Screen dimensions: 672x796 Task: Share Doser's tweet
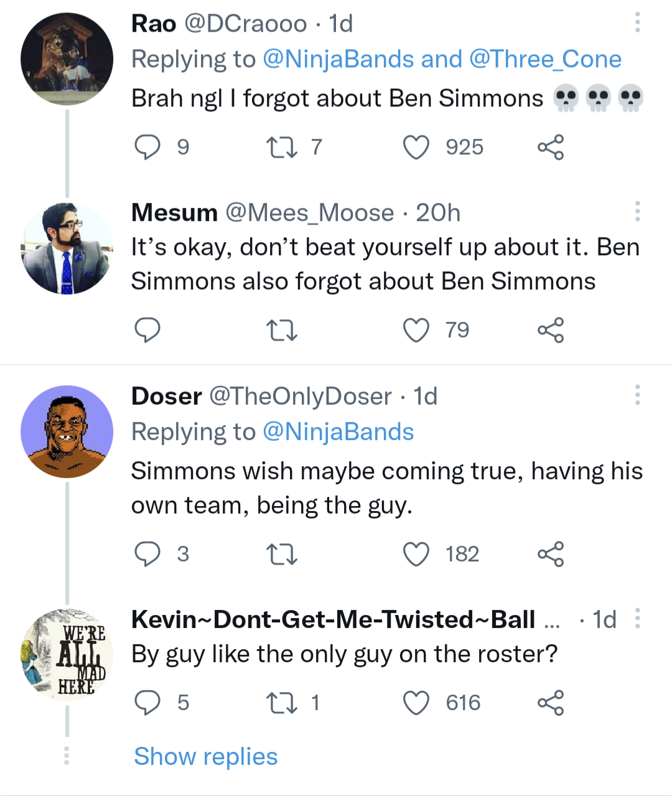[550, 554]
